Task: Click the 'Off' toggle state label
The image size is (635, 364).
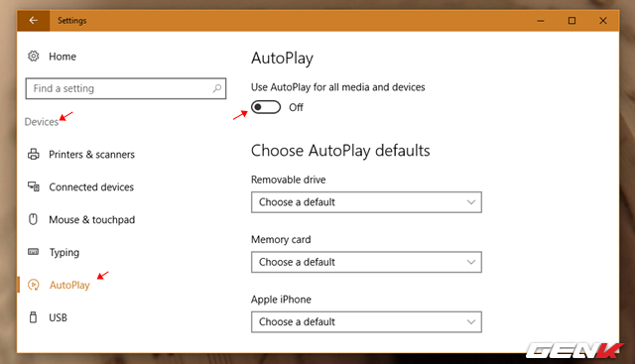Action: (296, 108)
